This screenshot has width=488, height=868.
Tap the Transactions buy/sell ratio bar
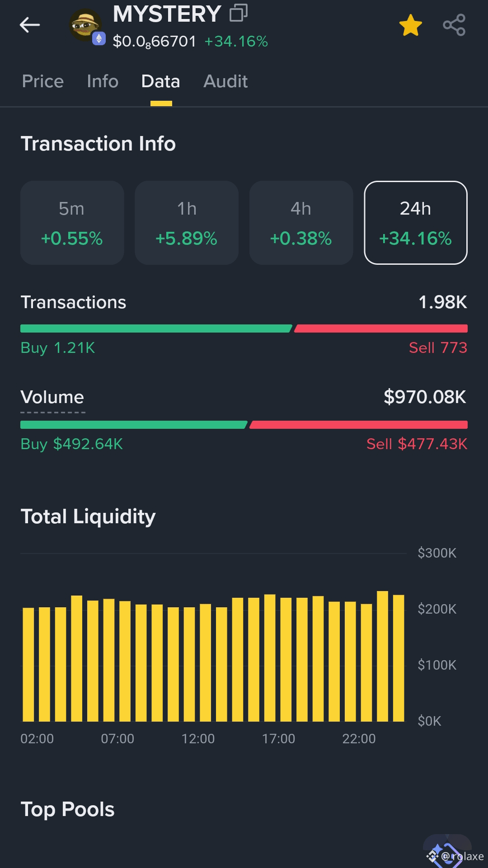pyautogui.click(x=244, y=328)
